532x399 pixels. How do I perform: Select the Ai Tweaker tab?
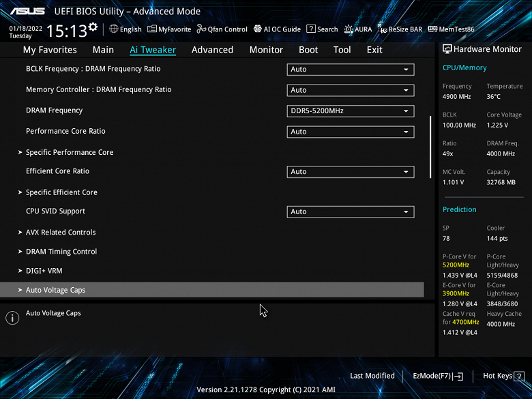153,50
